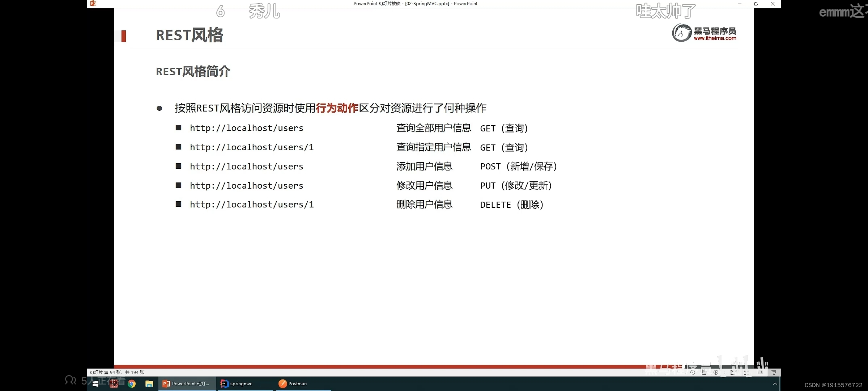This screenshot has width=868, height=391.
Task: Show hidden system tray icons
Action: click(x=775, y=384)
